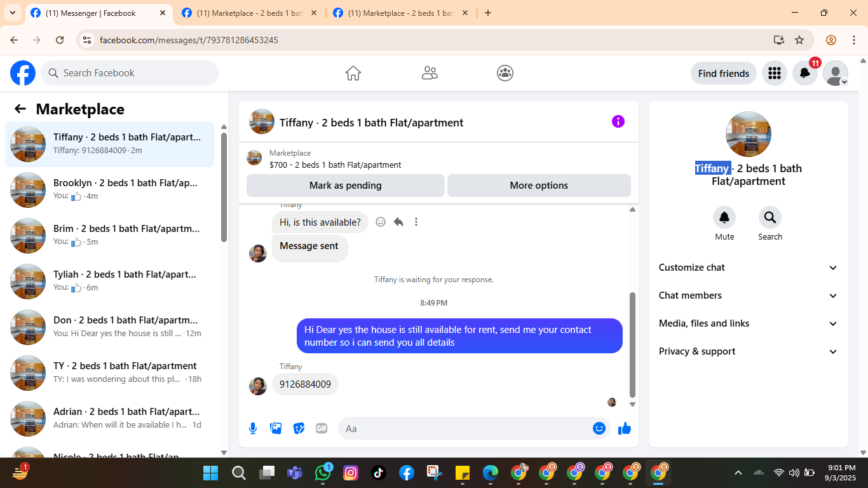
Task: Click the Find friends button
Action: tap(724, 73)
